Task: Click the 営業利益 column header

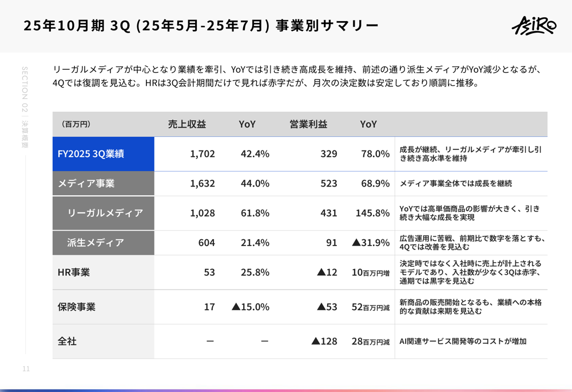Action: coord(308,124)
